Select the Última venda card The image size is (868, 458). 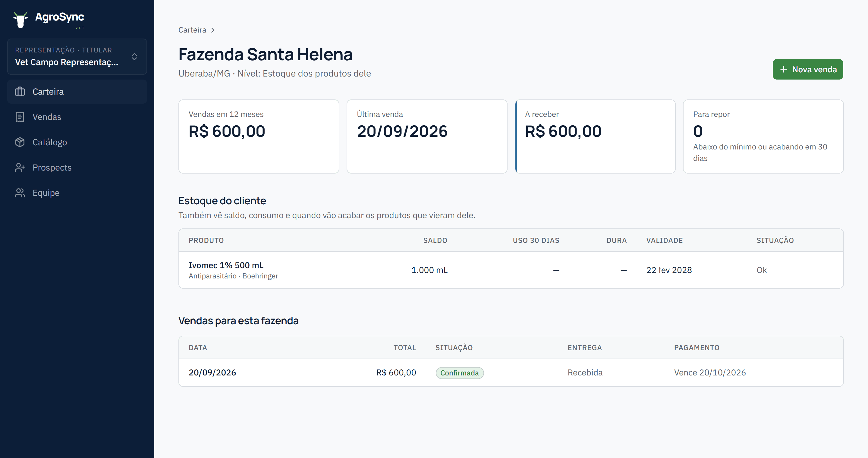(426, 136)
